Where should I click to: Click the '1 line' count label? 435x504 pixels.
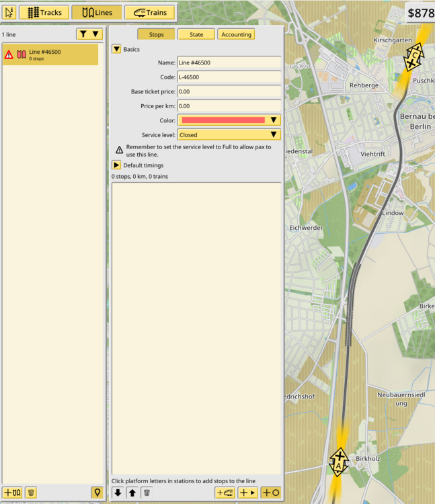[9, 34]
